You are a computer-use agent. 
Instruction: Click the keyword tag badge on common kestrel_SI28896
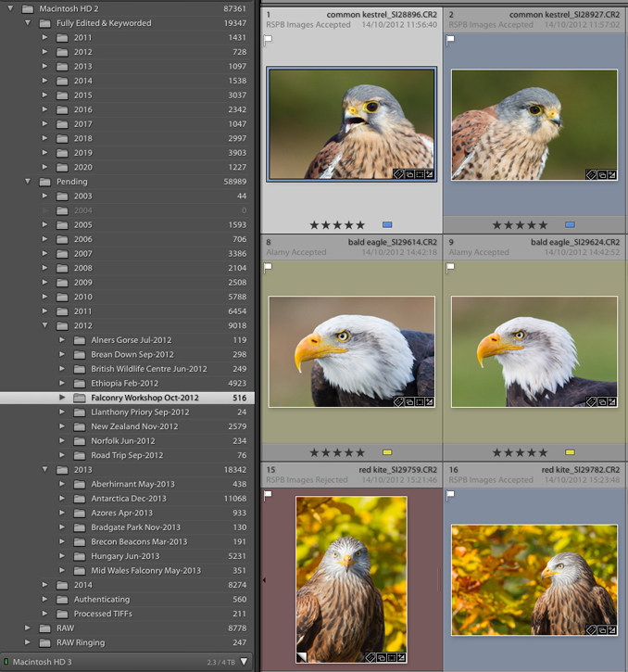[x=397, y=174]
